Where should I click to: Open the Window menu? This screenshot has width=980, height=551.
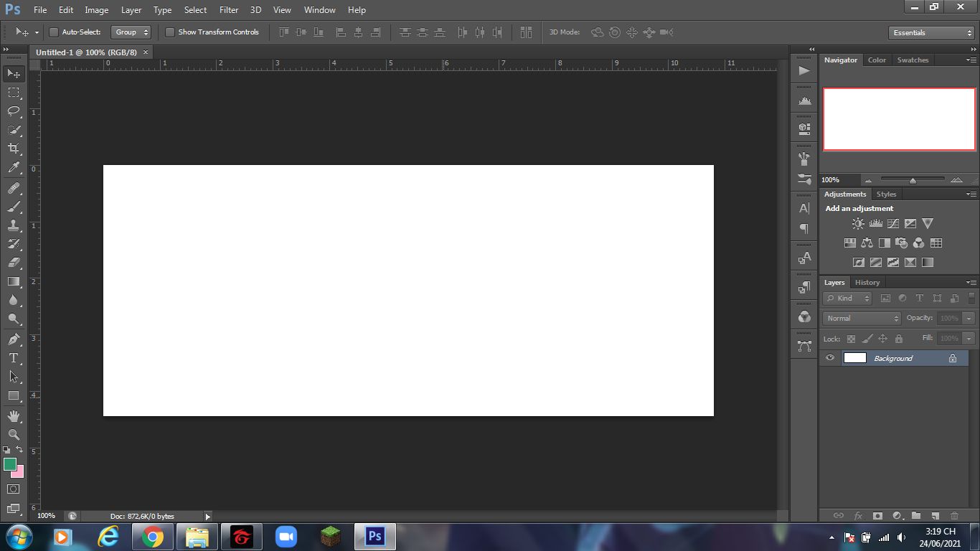point(319,10)
